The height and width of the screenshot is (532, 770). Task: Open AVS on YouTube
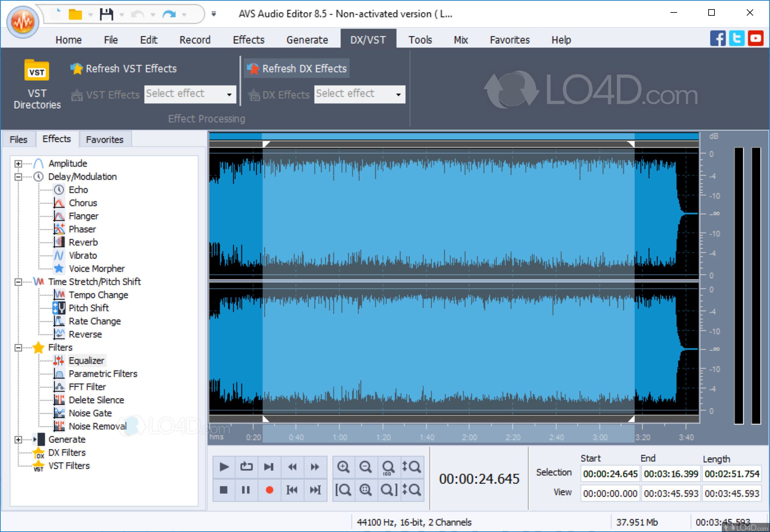(x=756, y=38)
